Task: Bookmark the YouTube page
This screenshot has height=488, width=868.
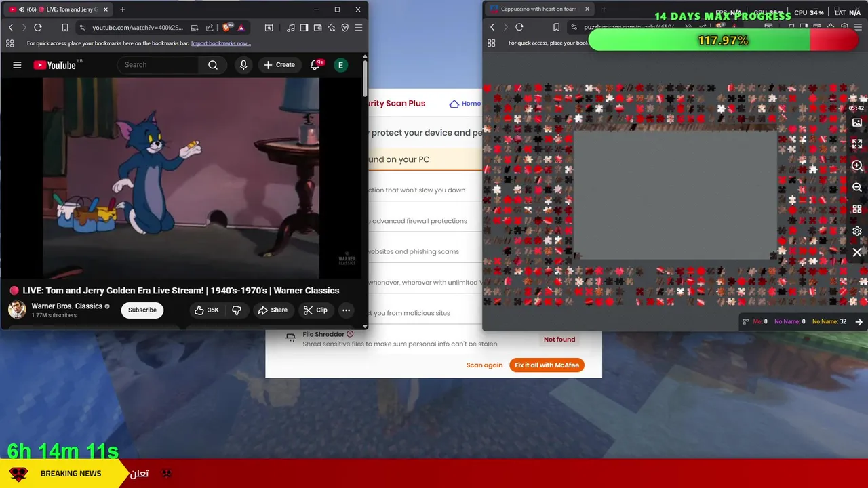Action: click(65, 28)
